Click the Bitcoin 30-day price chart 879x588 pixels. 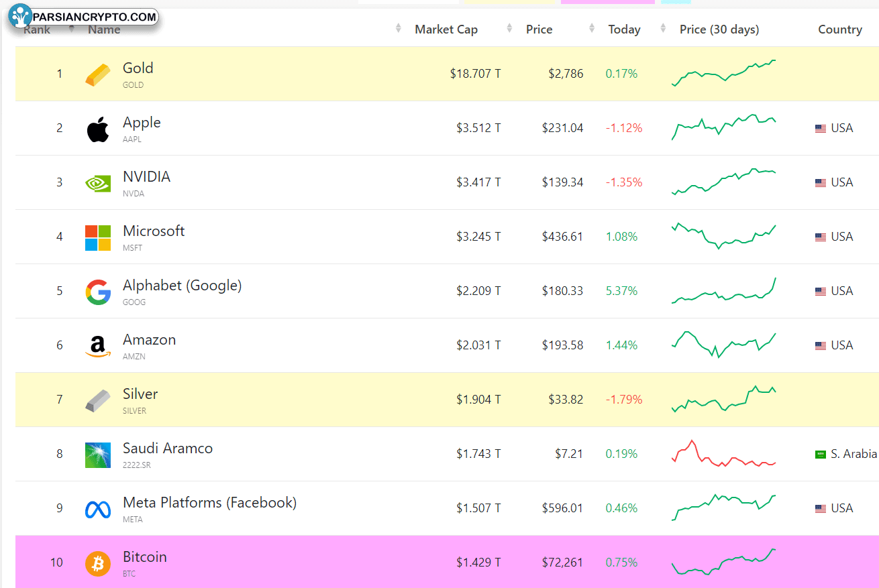723,562
